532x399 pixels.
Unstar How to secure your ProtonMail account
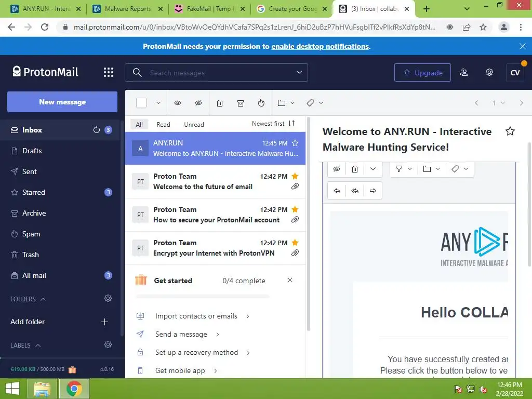click(x=295, y=209)
